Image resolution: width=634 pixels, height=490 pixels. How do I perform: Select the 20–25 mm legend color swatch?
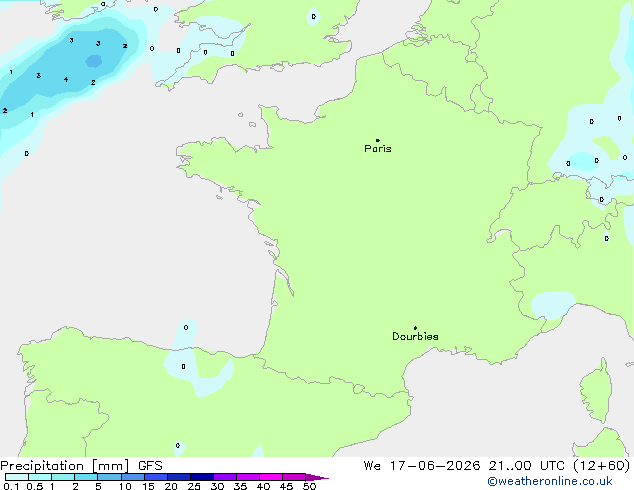(x=179, y=477)
